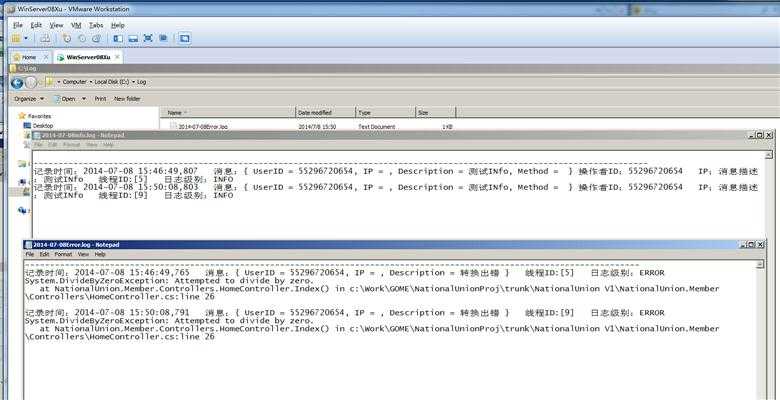780x400 pixels.
Task: Expand the dropdown arrow before Computer breadcrumb
Action: coord(59,82)
